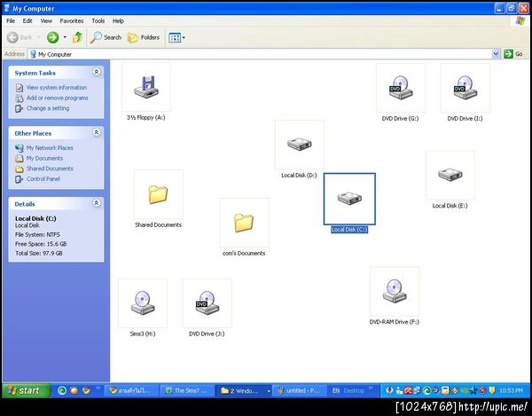The width and height of the screenshot is (532, 416).
Task: Open the taskbar group dropdown for 2 Windows
Action: tap(269, 391)
